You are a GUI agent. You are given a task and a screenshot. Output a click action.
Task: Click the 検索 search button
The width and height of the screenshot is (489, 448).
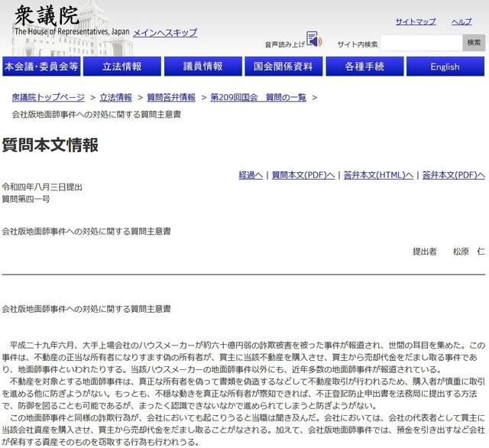474,43
